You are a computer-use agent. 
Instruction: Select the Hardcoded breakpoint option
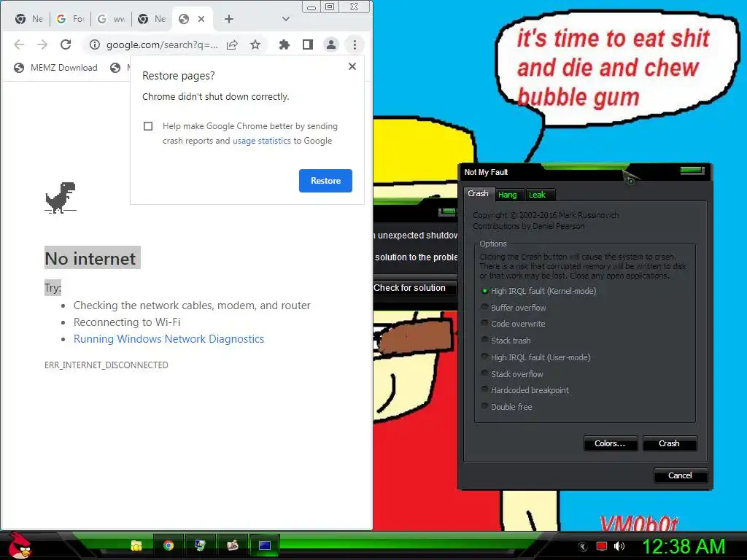coord(525,390)
